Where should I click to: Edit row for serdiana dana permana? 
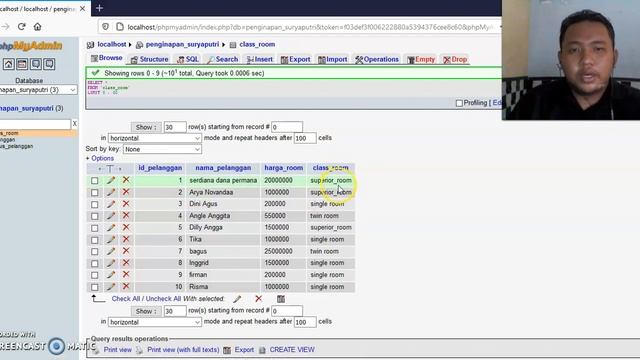pos(111,180)
